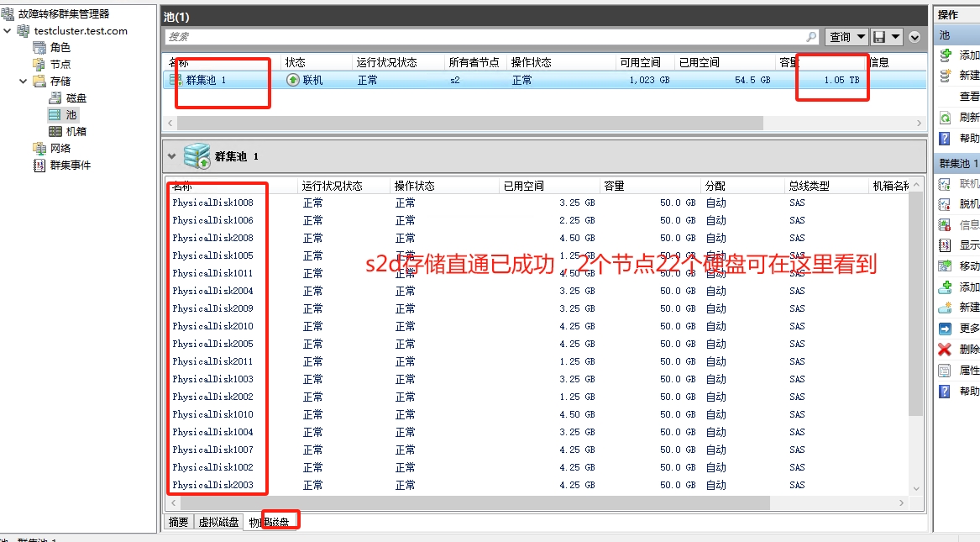Click the 联机 status icon
980x542 pixels.
[x=292, y=80]
